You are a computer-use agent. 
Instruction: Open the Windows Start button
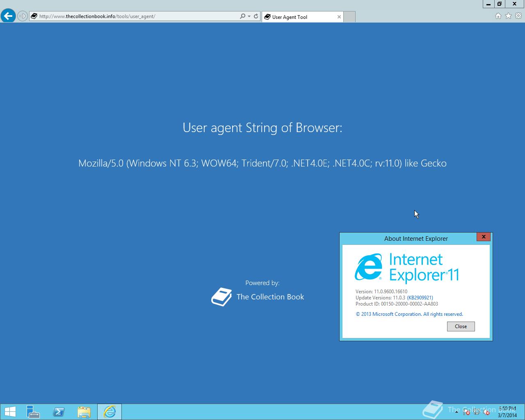coord(10,412)
